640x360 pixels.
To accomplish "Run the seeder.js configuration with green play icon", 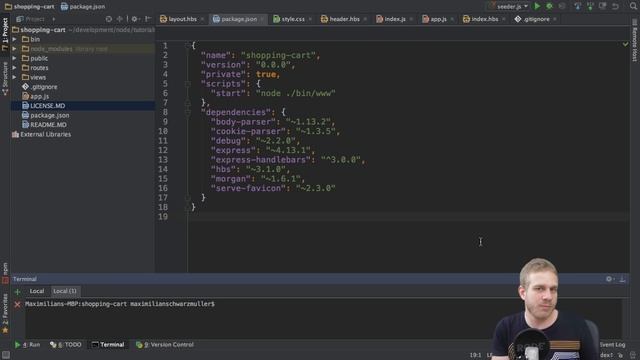I will 537,6.
